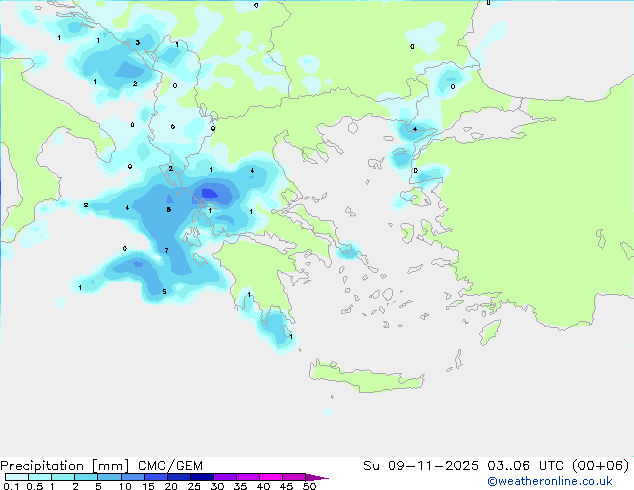
Task: Open the weatheronline.co.uk copyright link
Action: tap(549, 481)
